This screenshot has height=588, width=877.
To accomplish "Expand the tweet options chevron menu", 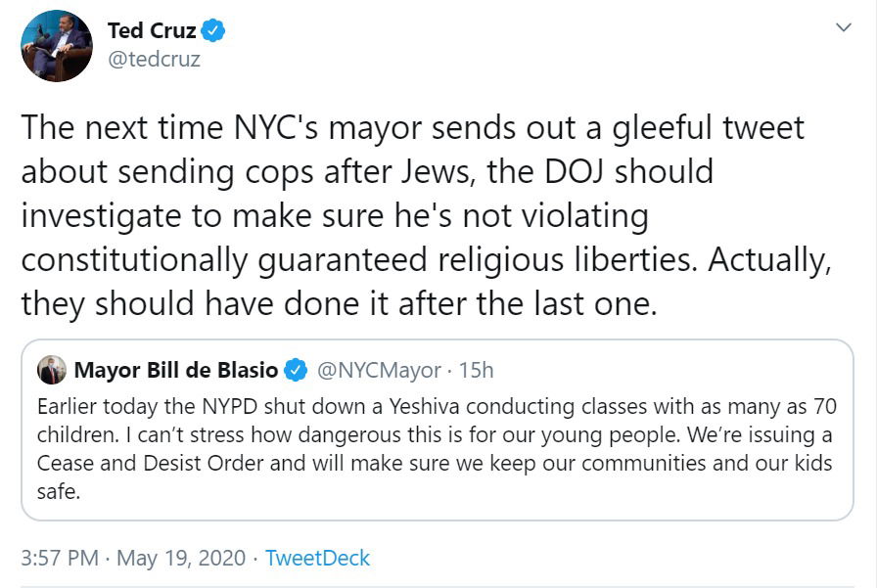I will (843, 28).
